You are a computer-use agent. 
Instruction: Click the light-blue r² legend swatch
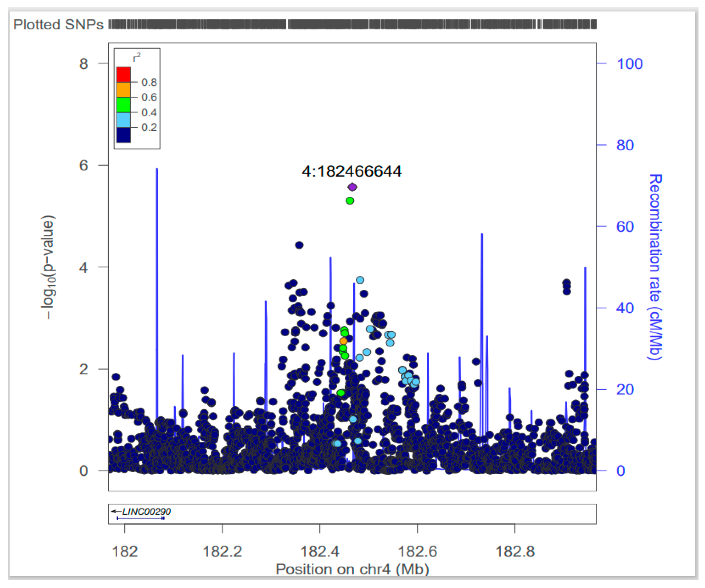pos(124,120)
